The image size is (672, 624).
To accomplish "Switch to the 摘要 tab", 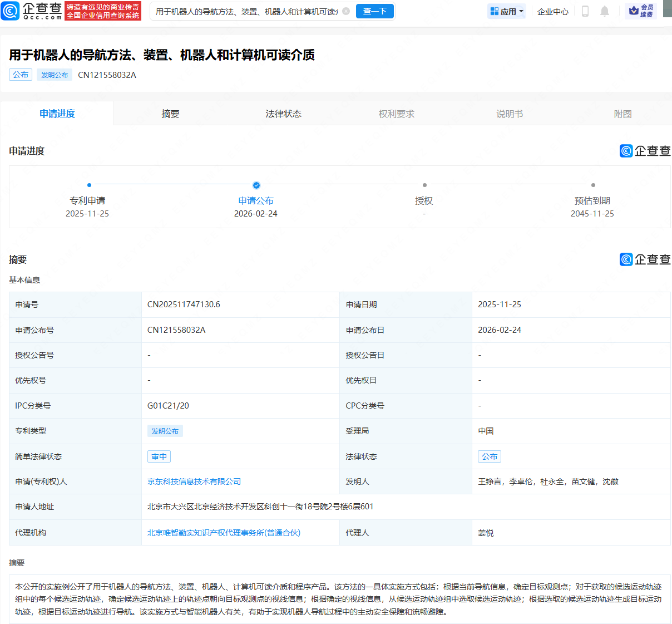I will tap(170, 113).
